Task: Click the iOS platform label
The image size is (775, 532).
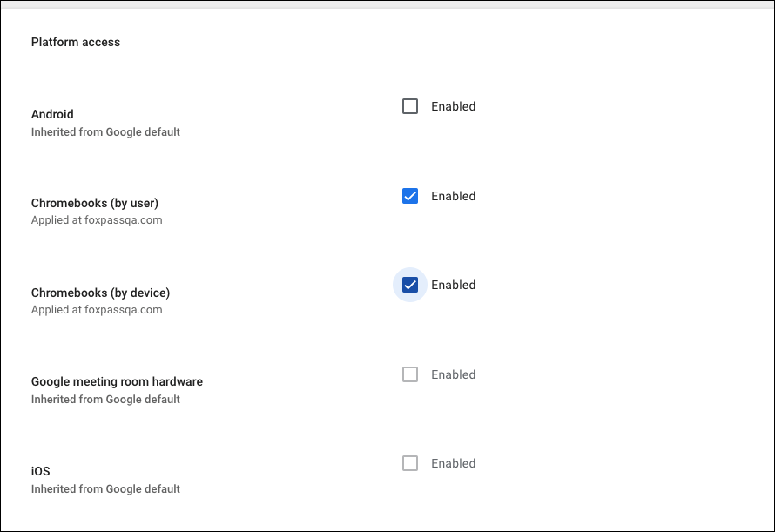Action: click(x=41, y=471)
